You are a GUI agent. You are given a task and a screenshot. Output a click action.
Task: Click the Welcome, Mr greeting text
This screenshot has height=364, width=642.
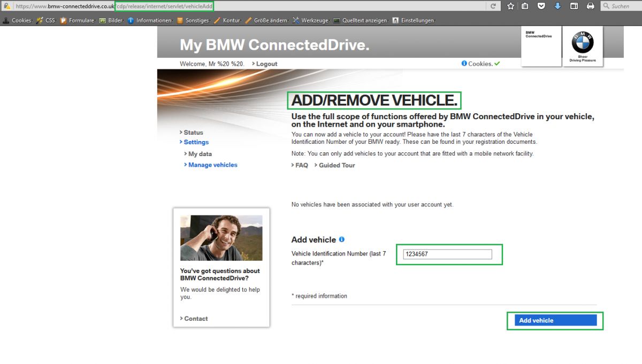[x=212, y=64]
